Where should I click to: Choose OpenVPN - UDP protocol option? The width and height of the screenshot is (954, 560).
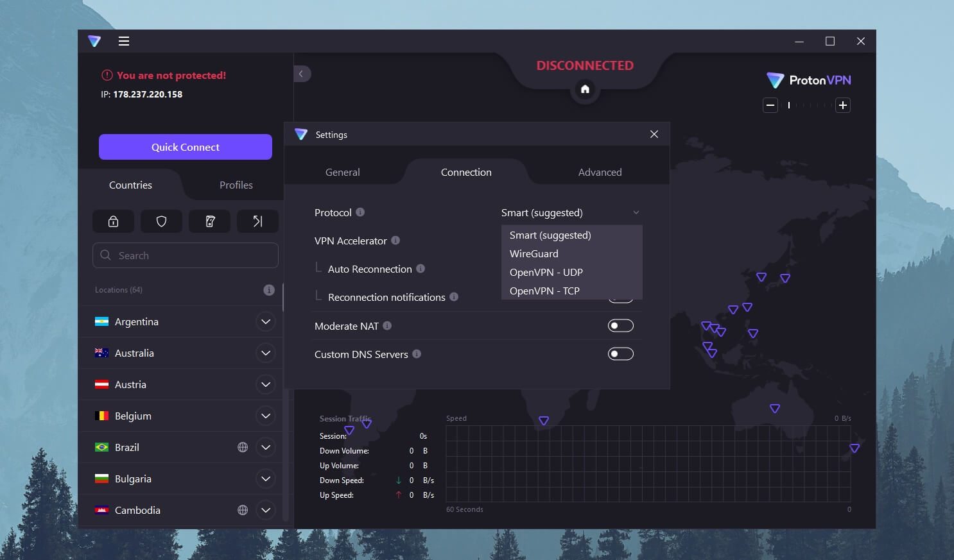(x=571, y=272)
